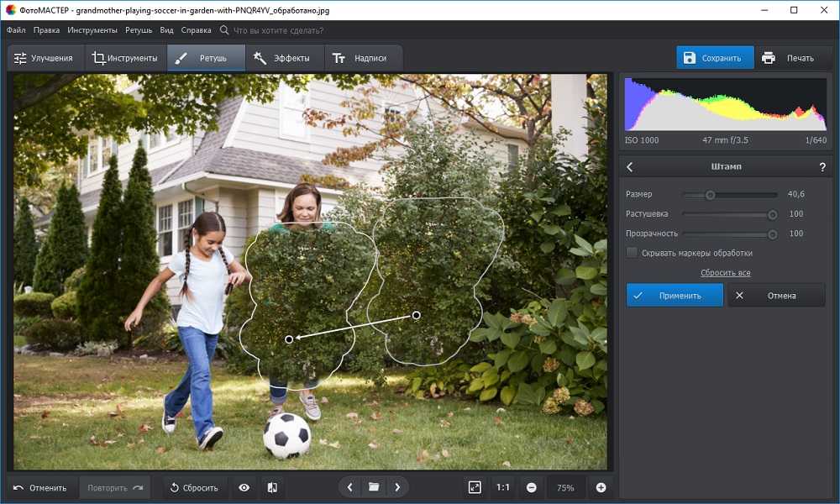Click the fit-to-screen icon
Image resolution: width=840 pixels, height=504 pixels.
click(475, 487)
